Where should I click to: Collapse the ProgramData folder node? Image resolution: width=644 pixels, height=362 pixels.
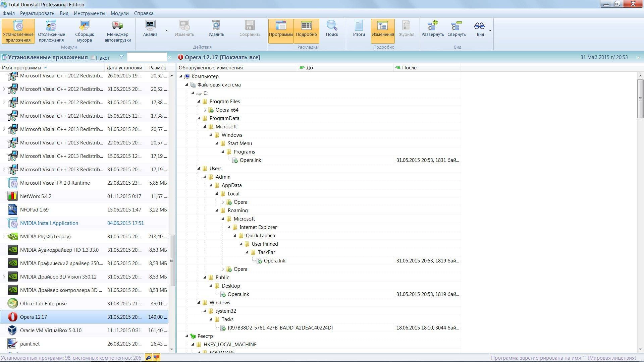pos(199,118)
